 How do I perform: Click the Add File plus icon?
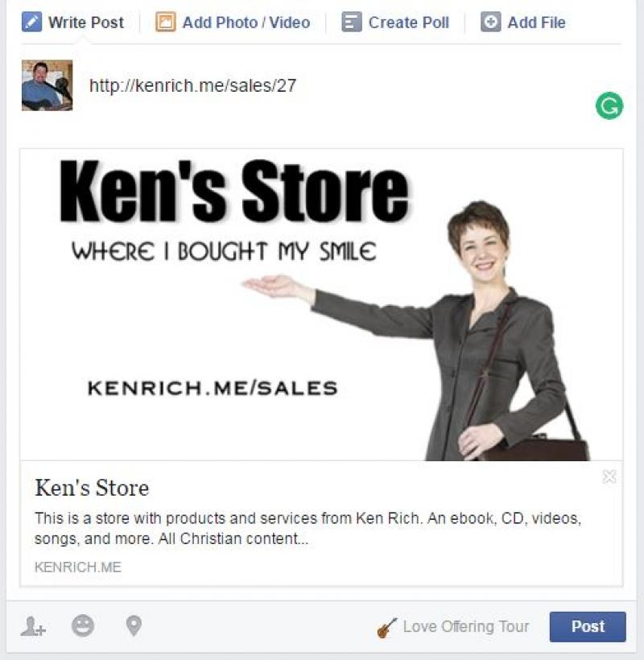(x=491, y=22)
